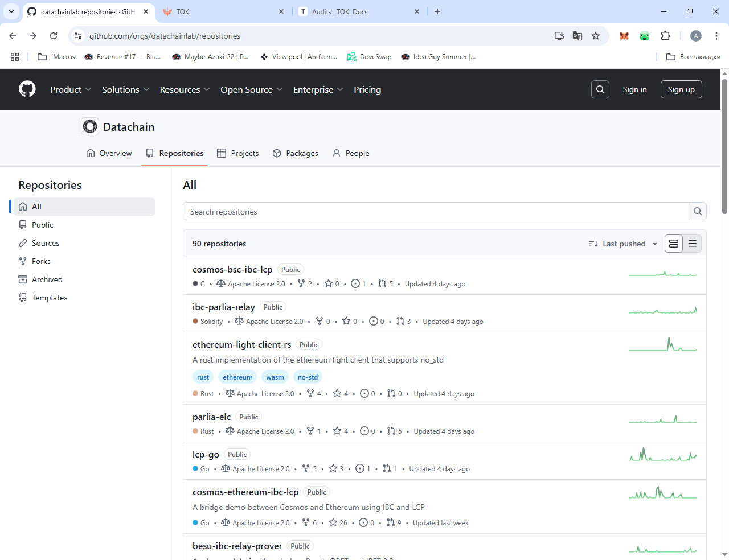Click Sign in

click(x=634, y=89)
